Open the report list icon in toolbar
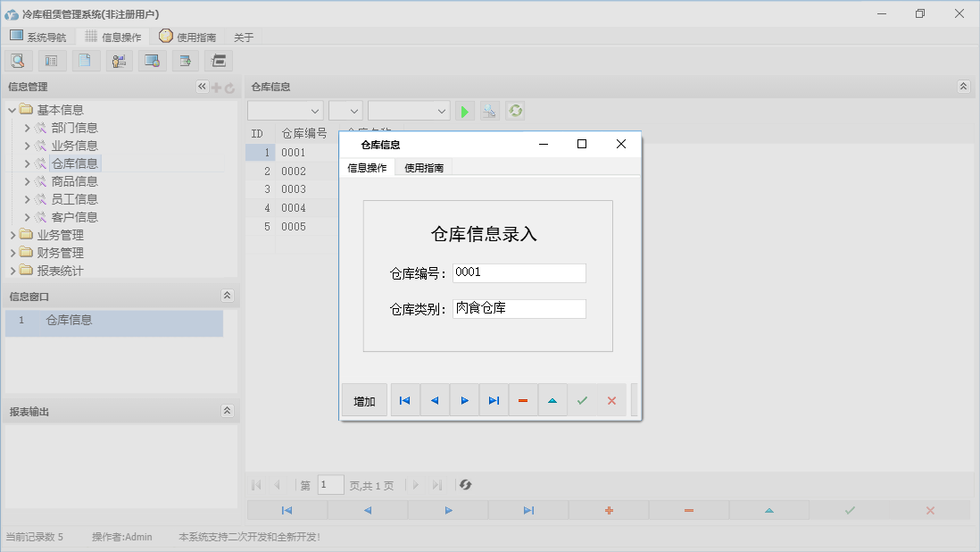 [51, 60]
